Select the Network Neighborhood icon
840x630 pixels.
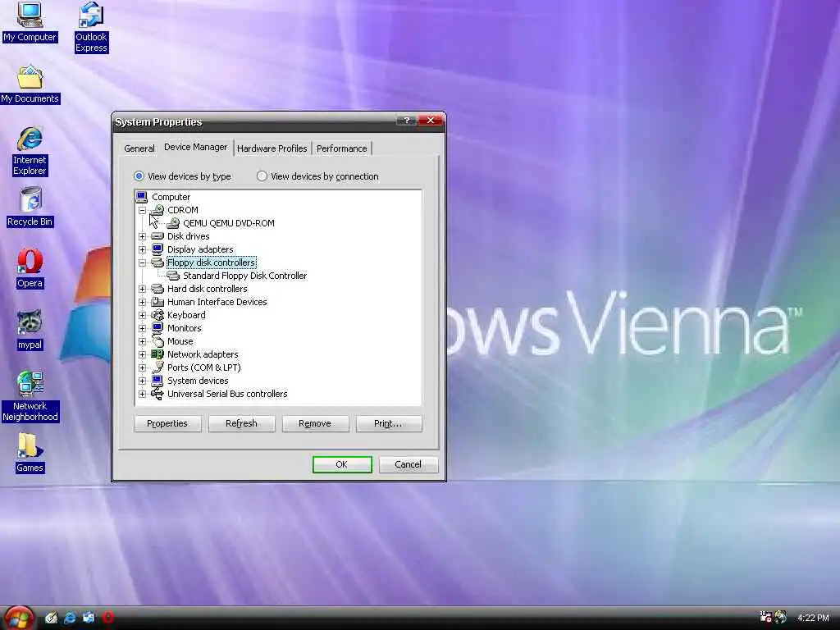30,384
